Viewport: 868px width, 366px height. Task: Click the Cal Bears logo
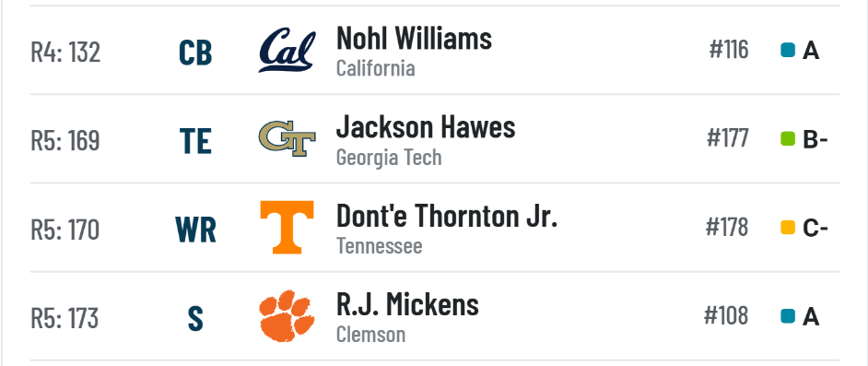point(287,51)
